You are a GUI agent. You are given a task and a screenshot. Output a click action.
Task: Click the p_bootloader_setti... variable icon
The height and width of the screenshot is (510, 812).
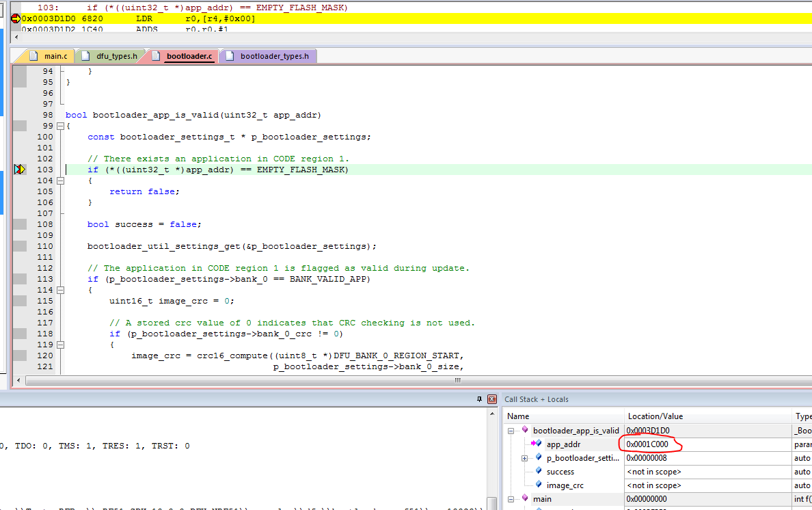[539, 457]
